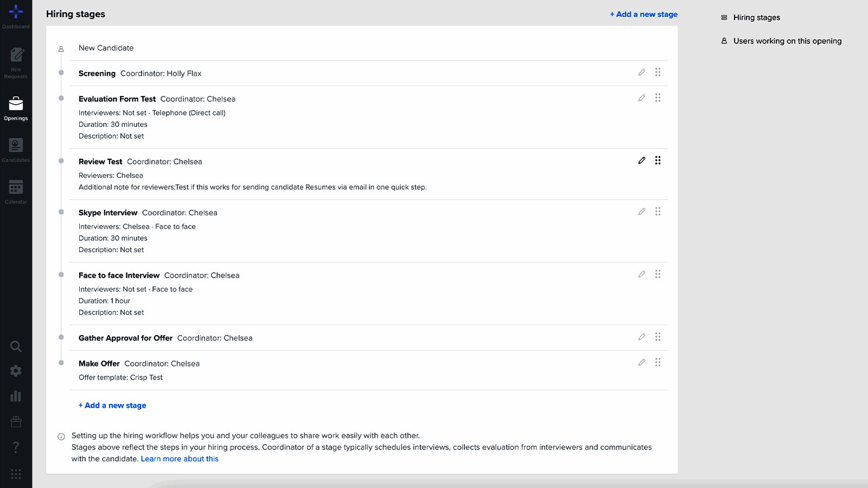Open the help question mark icon

click(16, 447)
